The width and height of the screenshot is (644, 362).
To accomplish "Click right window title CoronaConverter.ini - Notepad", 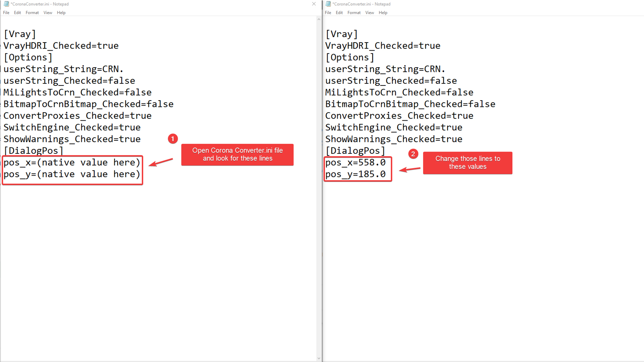I will pyautogui.click(x=362, y=4).
